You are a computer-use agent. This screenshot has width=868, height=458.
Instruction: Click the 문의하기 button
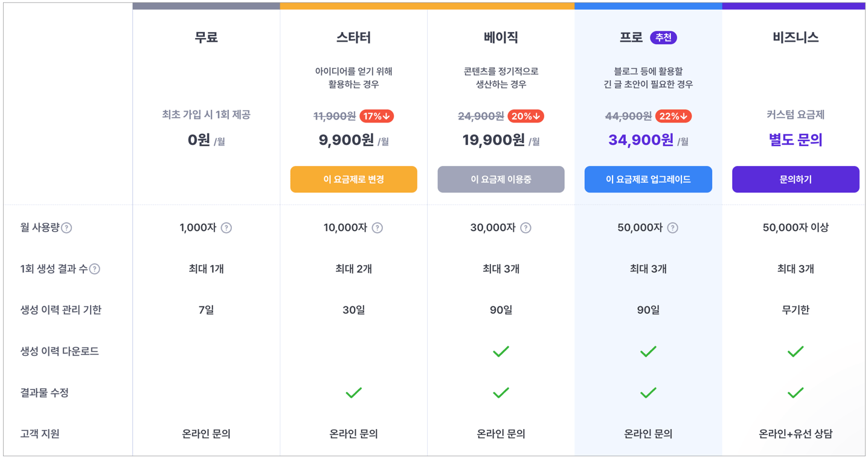[796, 179]
